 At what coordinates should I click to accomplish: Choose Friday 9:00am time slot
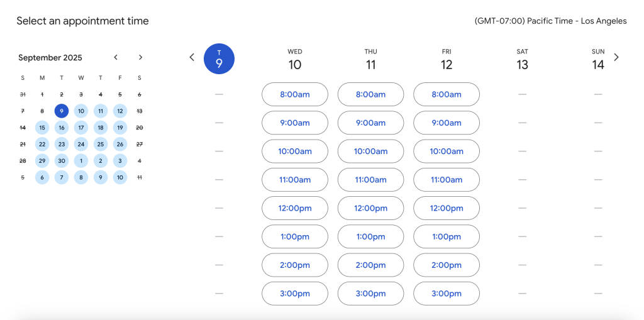447,123
